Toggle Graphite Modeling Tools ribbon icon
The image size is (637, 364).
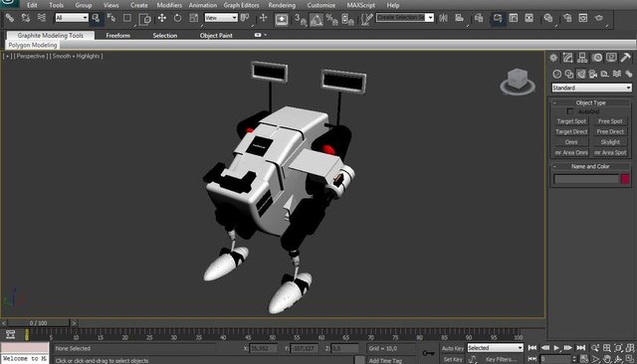tap(498, 18)
